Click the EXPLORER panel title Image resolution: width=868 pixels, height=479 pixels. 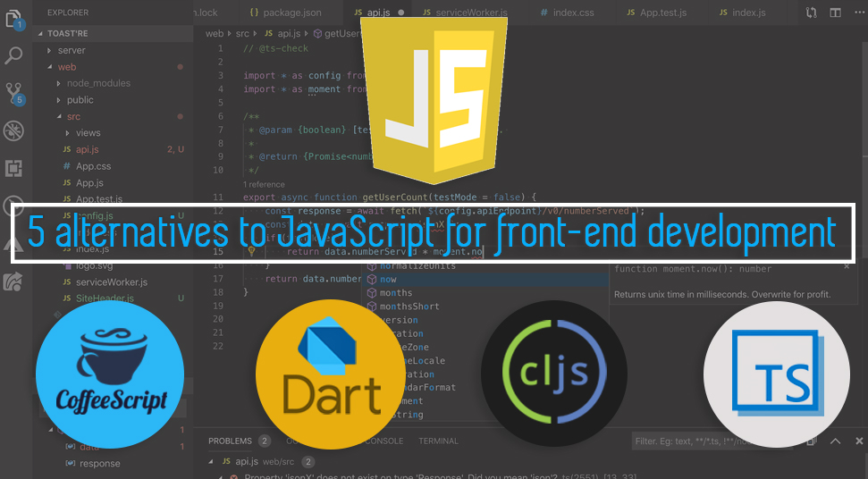coord(68,13)
